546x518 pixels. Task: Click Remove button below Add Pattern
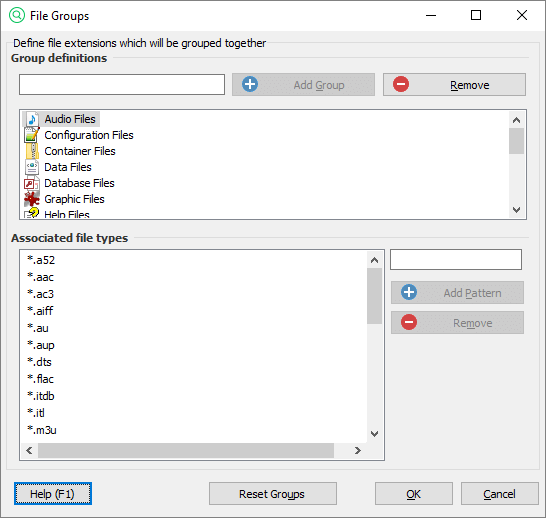(457, 322)
